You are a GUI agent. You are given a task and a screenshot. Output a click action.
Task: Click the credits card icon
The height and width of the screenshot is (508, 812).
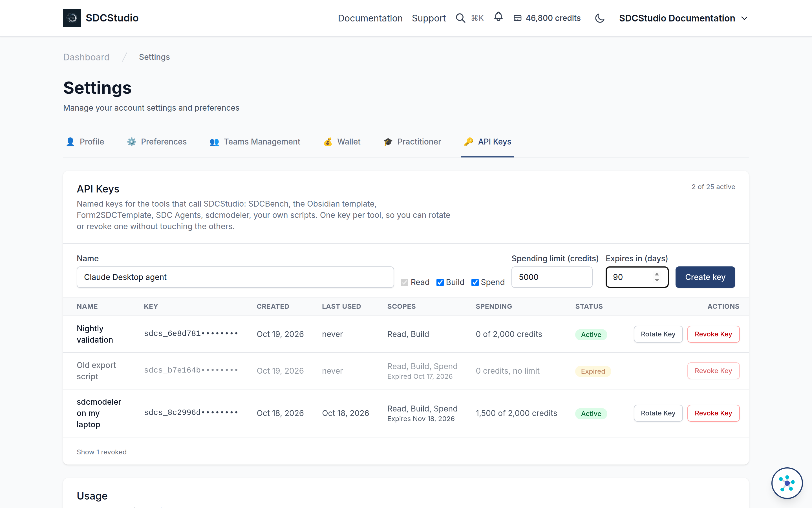[x=517, y=18]
